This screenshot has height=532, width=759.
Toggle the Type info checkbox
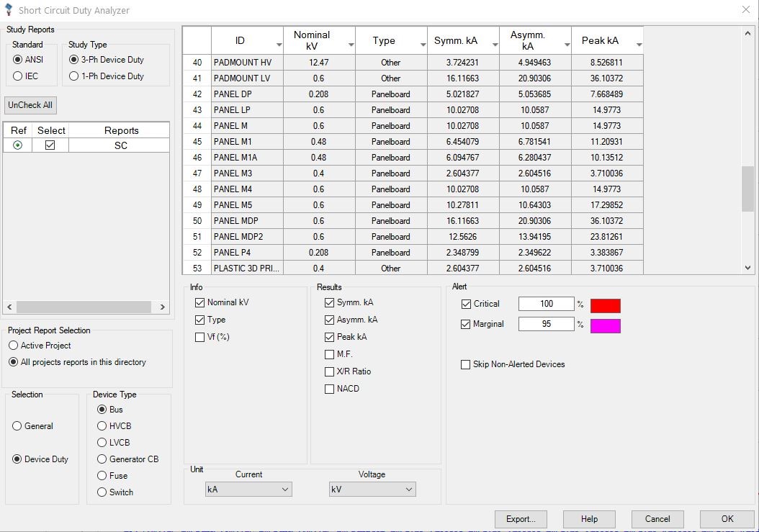click(x=199, y=320)
